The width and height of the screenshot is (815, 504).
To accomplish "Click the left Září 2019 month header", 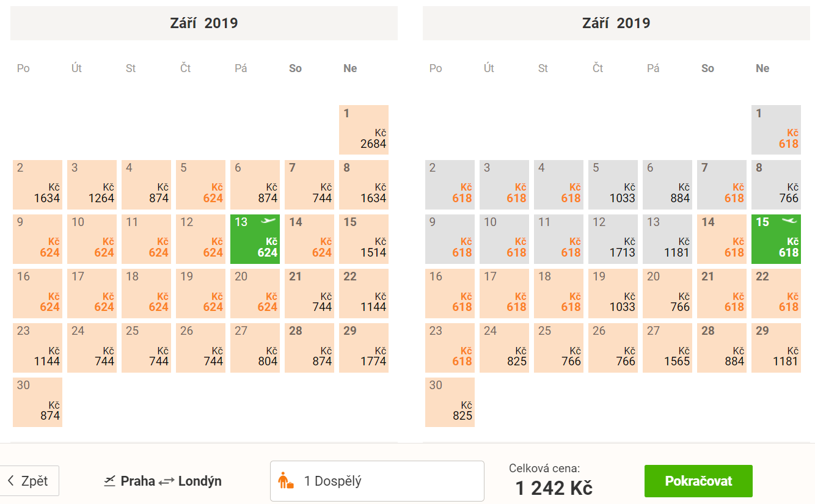I will (204, 23).
